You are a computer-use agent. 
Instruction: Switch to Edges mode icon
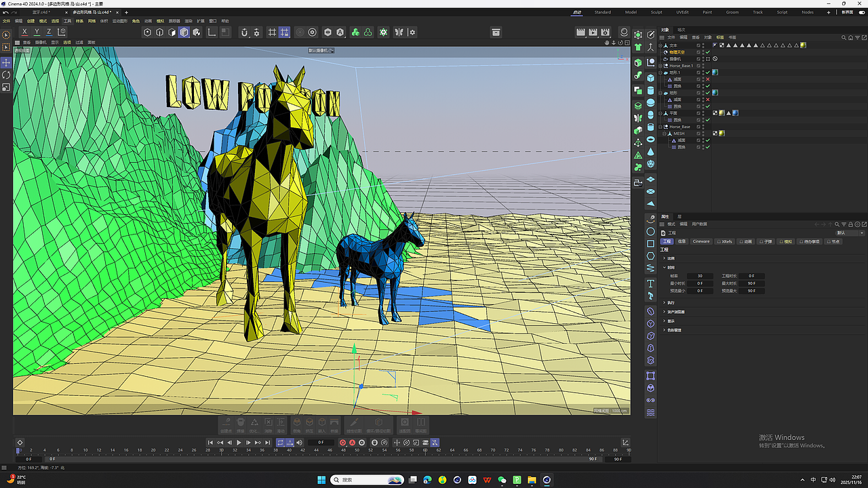tap(159, 32)
